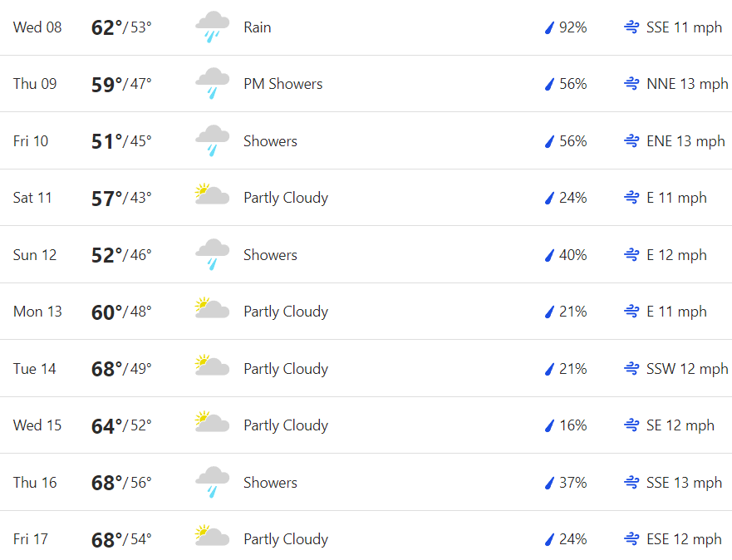
Task: Click the 40% precipitation value for Sun 12
Action: pos(572,255)
